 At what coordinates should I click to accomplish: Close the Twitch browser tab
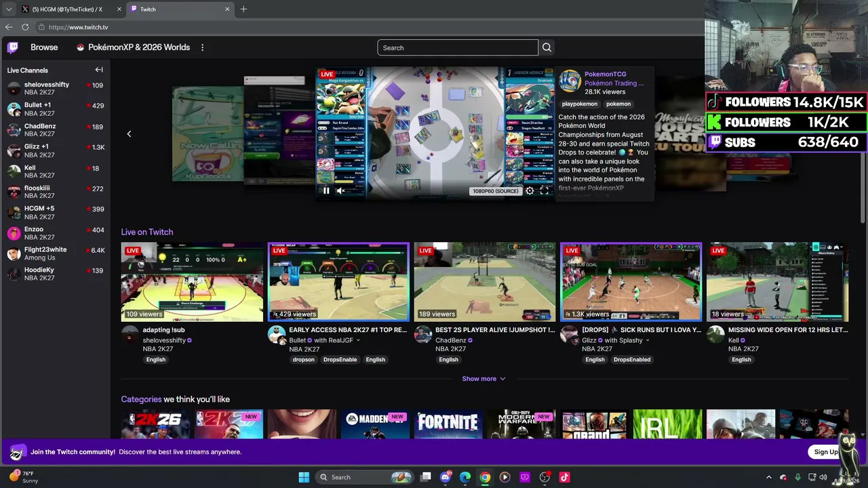click(227, 9)
